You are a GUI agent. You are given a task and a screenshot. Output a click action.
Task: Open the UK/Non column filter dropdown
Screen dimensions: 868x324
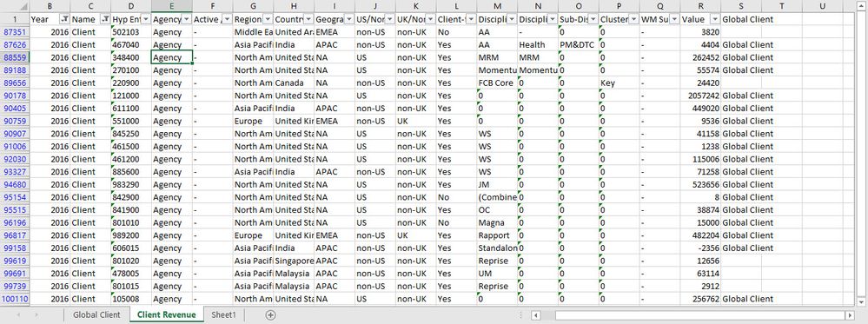pyautogui.click(x=431, y=19)
